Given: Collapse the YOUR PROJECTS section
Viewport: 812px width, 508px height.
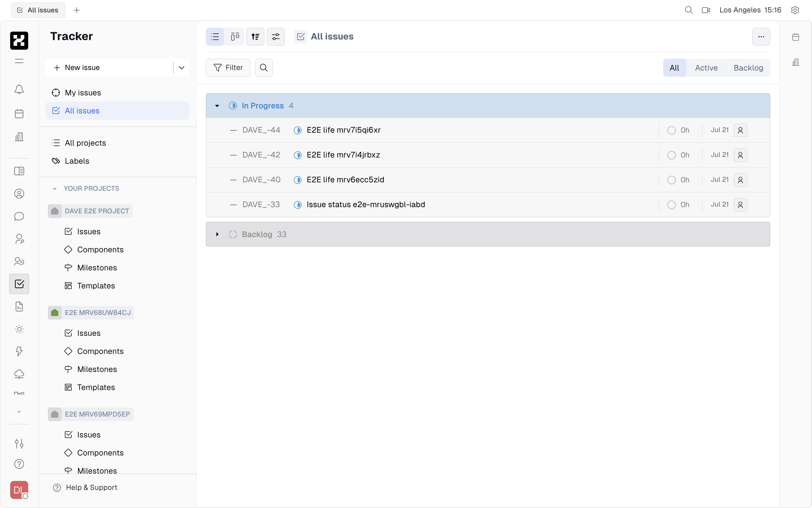Looking at the screenshot, I should tap(54, 189).
